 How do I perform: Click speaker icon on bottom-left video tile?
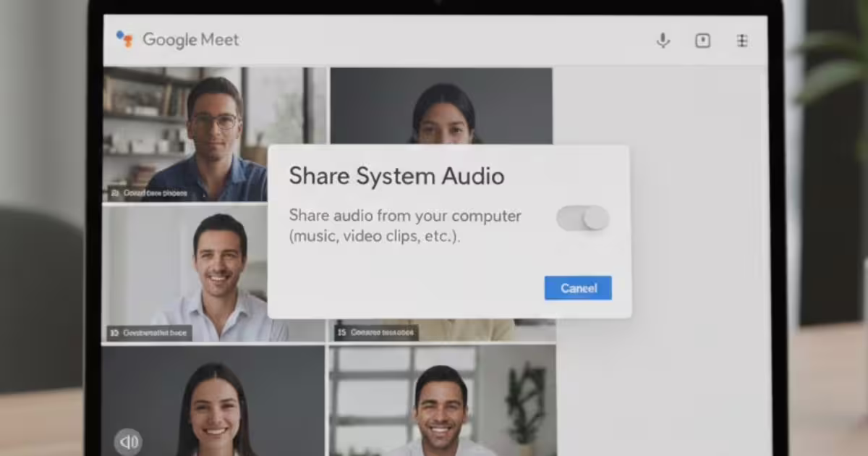[128, 441]
